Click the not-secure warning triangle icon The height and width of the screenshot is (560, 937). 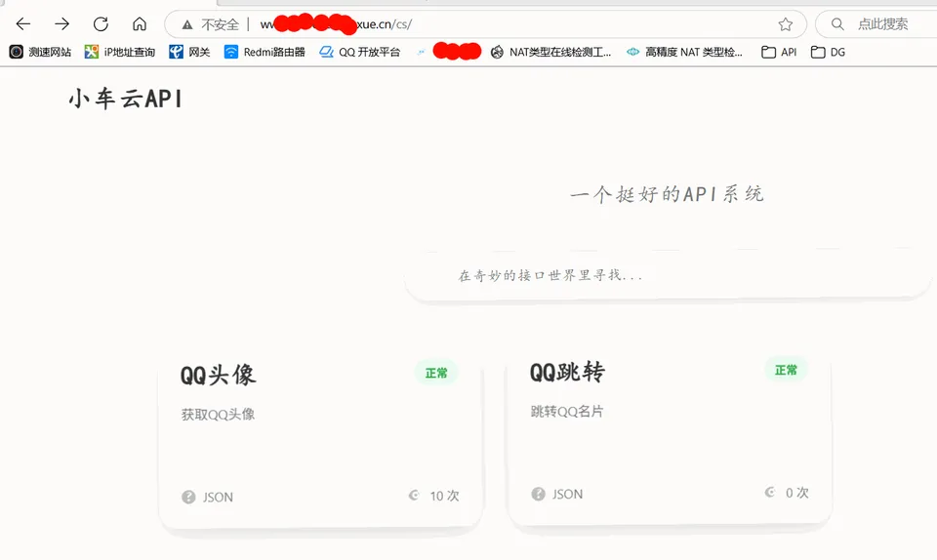click(187, 24)
